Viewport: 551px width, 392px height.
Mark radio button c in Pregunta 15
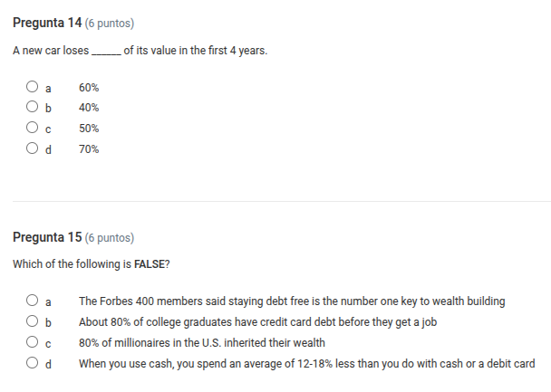click(x=32, y=343)
